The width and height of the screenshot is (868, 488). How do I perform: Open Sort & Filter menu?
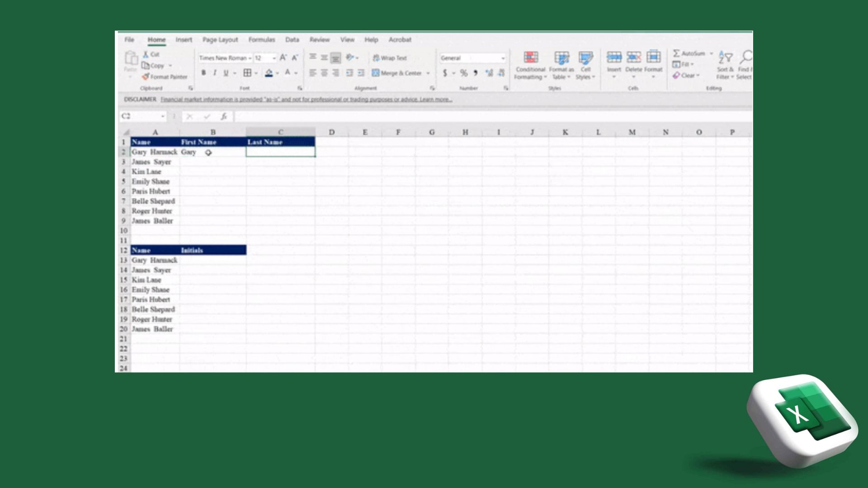click(x=725, y=66)
